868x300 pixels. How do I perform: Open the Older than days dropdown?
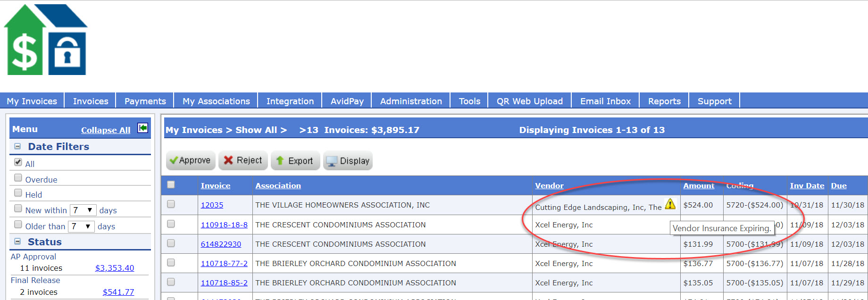pyautogui.click(x=81, y=226)
